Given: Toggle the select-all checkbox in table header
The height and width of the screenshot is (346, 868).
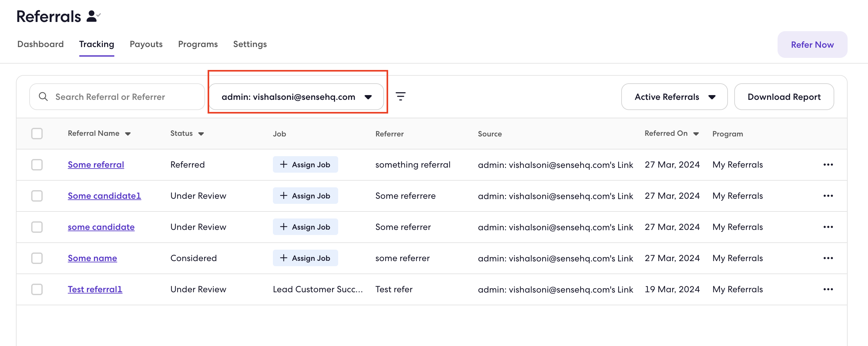Looking at the screenshot, I should tap(37, 134).
